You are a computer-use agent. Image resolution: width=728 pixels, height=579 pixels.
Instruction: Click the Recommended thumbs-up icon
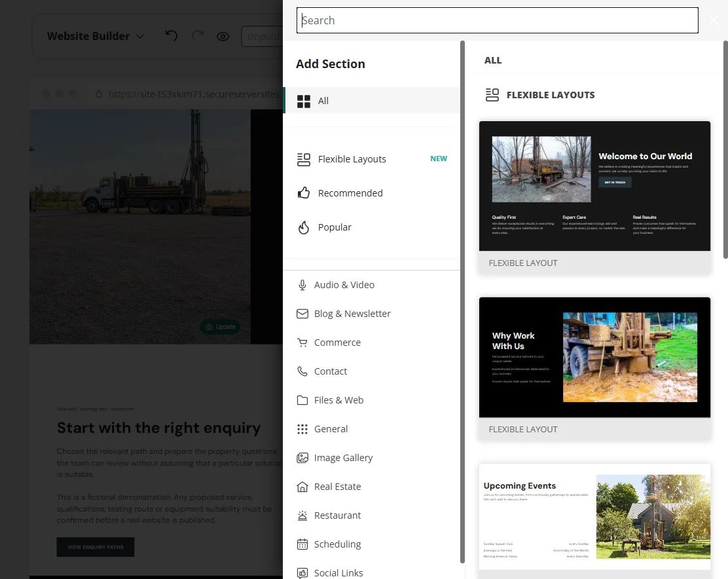tap(304, 193)
